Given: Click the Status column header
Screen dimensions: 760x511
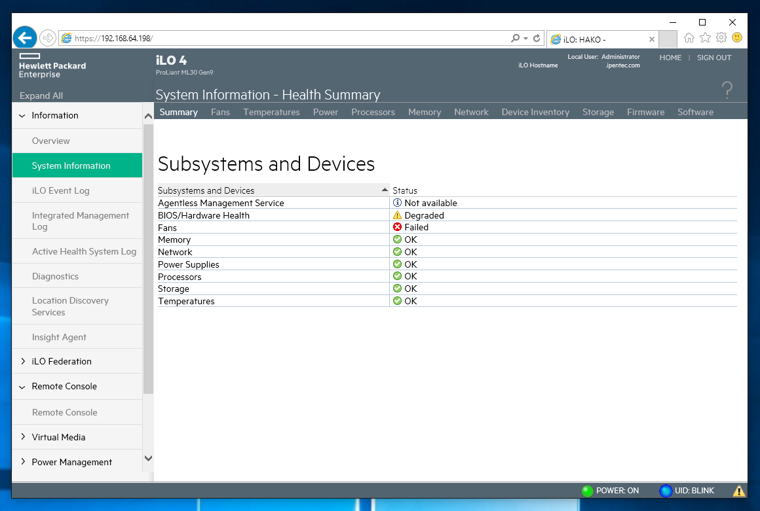Looking at the screenshot, I should tap(405, 191).
